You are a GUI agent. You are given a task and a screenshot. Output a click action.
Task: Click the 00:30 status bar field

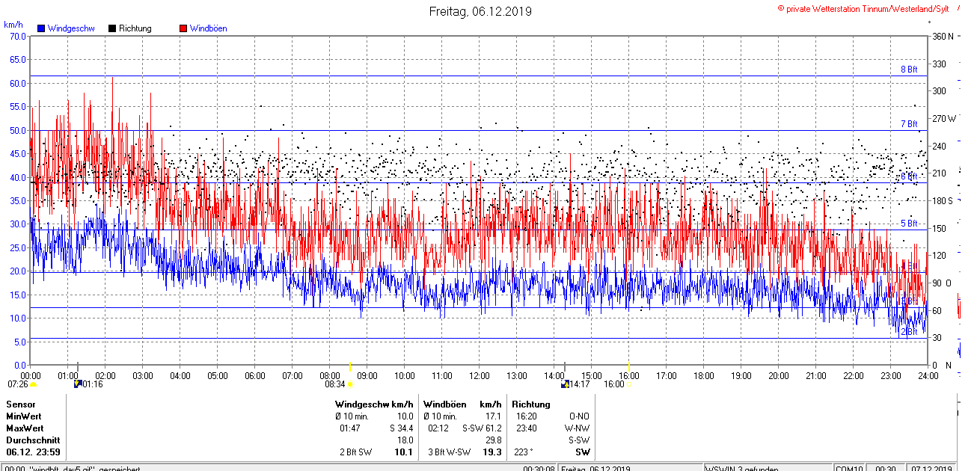[x=886, y=468]
